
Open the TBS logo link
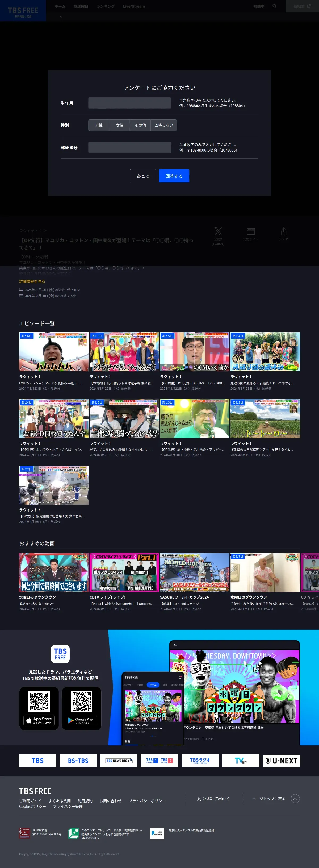[37, 761]
